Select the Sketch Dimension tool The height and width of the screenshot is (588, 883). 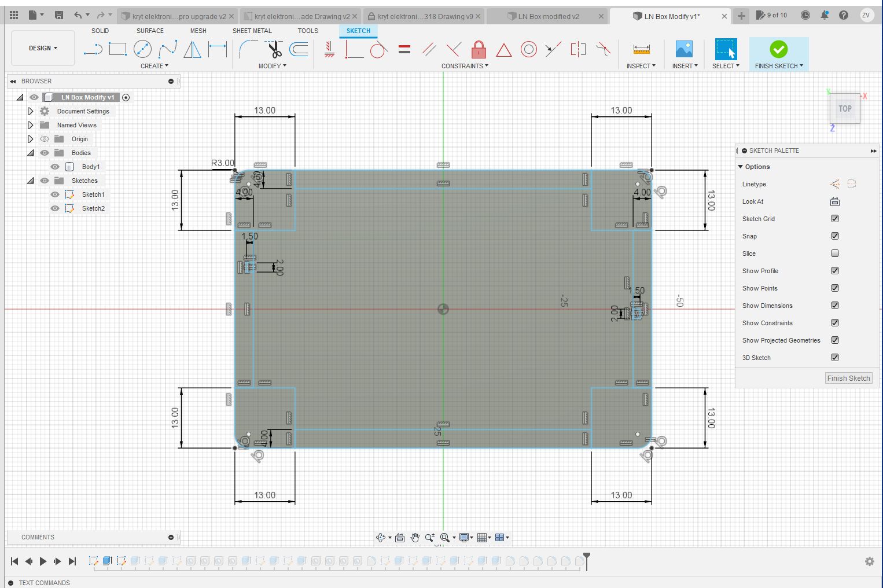pyautogui.click(x=218, y=50)
